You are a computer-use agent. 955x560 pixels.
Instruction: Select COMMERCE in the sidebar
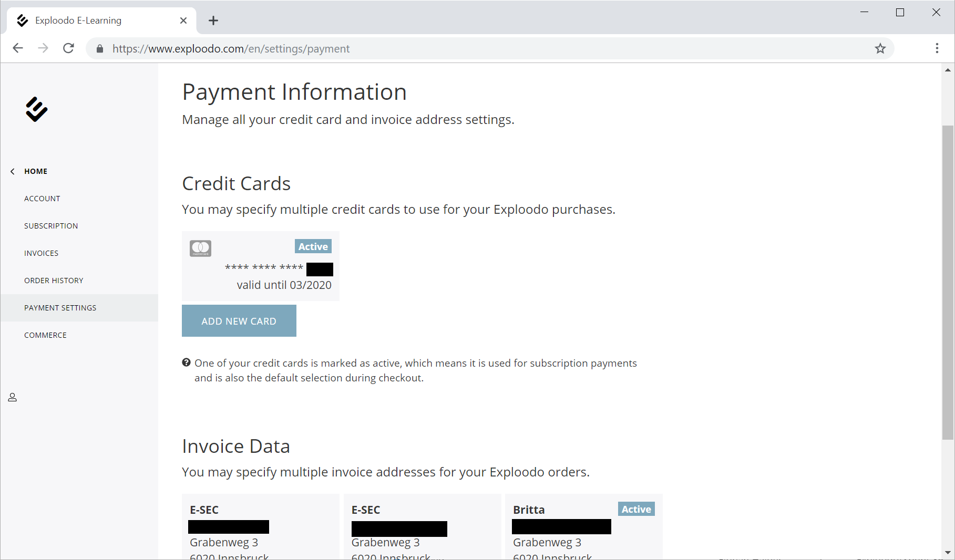(45, 335)
